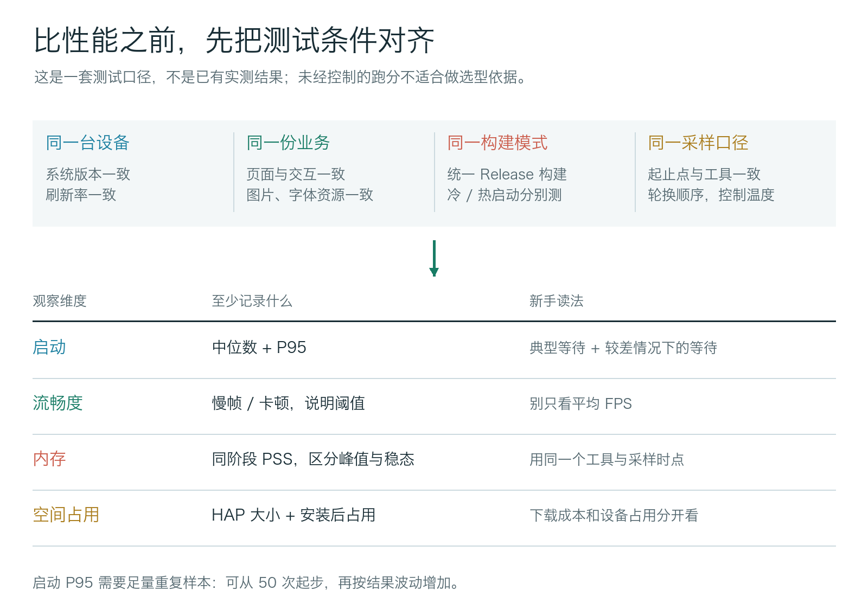Click the cell 用同一个工具与采样时点
868x616 pixels.
[x=607, y=459]
